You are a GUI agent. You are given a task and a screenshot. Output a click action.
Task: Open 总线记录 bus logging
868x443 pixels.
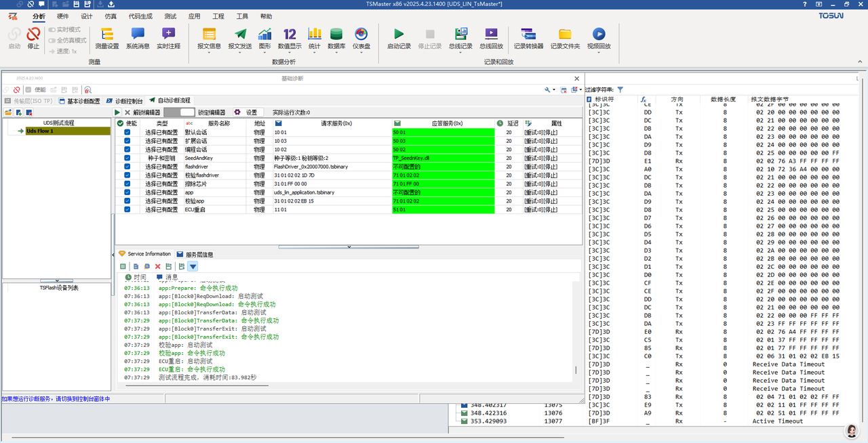461,39
